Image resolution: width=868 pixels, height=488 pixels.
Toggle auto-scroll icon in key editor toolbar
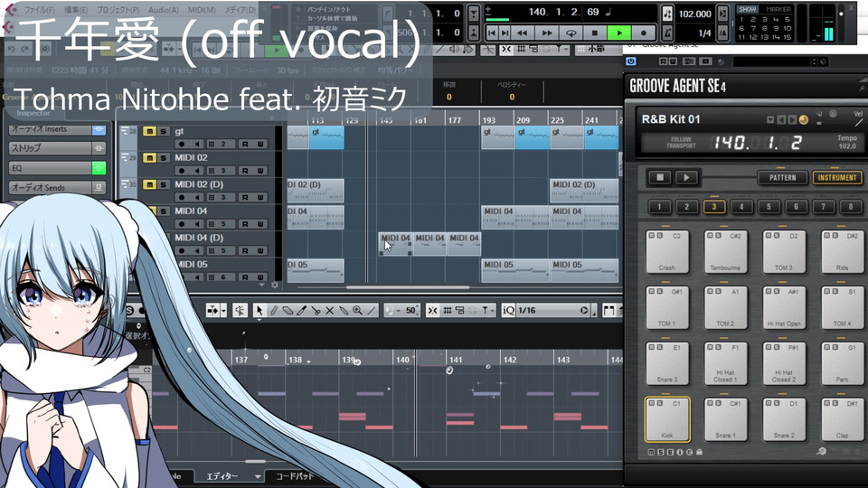pyautogui.click(x=212, y=310)
